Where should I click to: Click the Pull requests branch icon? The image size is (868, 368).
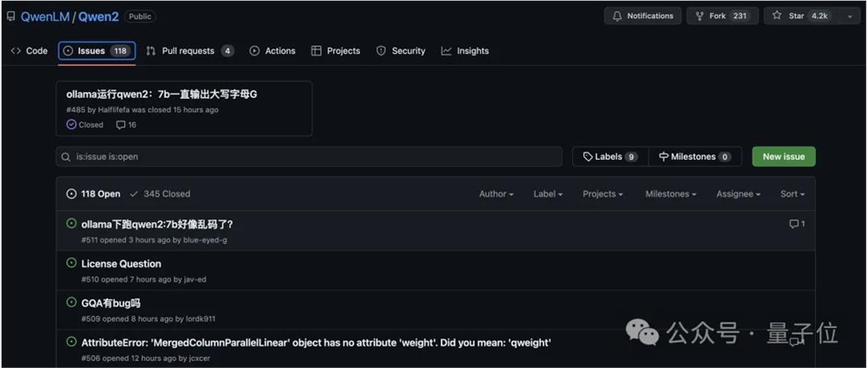150,51
